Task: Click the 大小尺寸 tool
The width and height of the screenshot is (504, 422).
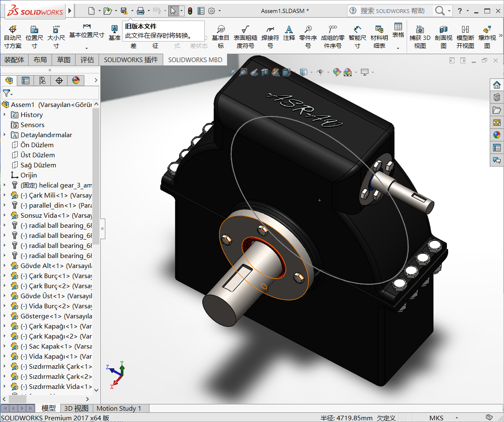Action: [56, 37]
